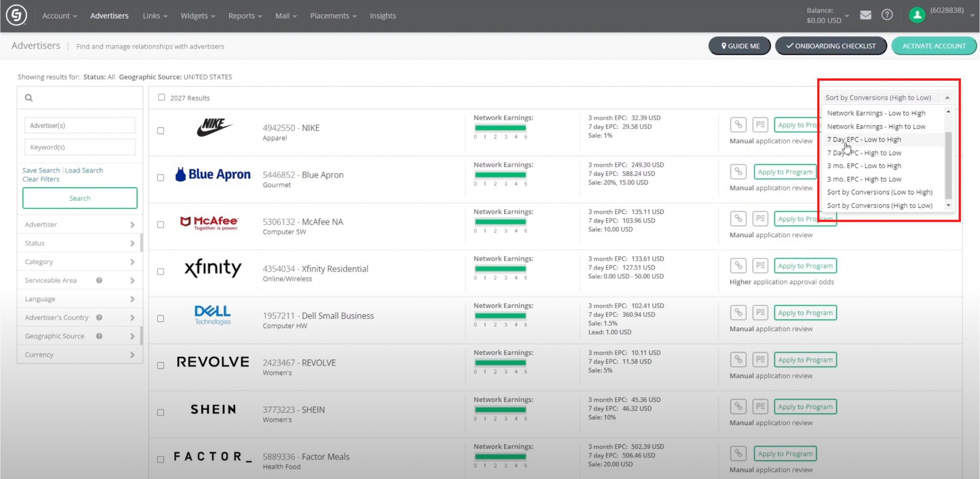Screen dimensions: 980x479
Task: Click the PE icon for SHEIN
Action: (x=760, y=406)
